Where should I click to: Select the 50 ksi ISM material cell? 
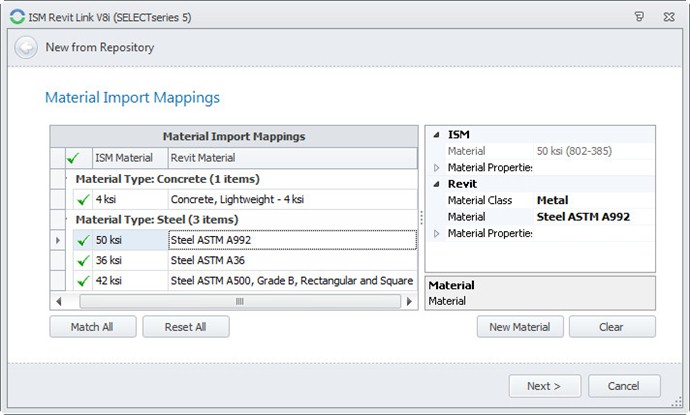click(130, 240)
